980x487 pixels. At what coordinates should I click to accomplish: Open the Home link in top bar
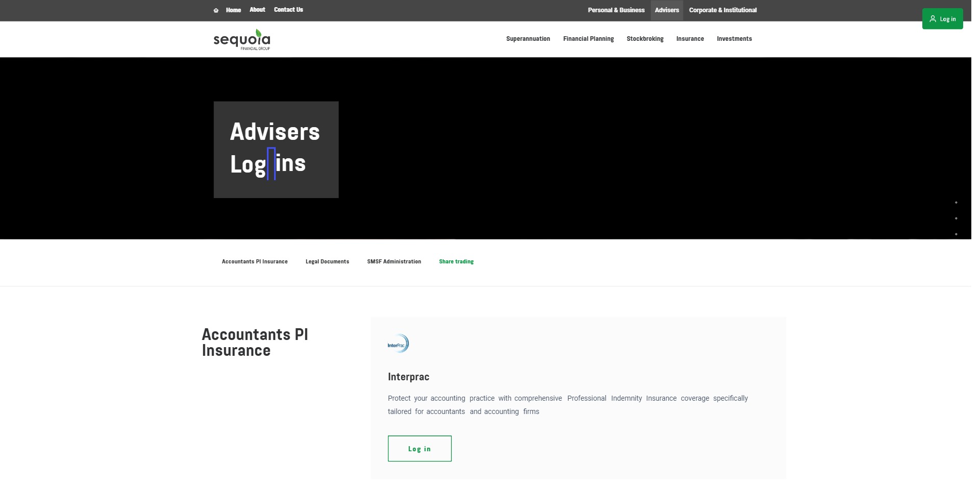coord(233,10)
